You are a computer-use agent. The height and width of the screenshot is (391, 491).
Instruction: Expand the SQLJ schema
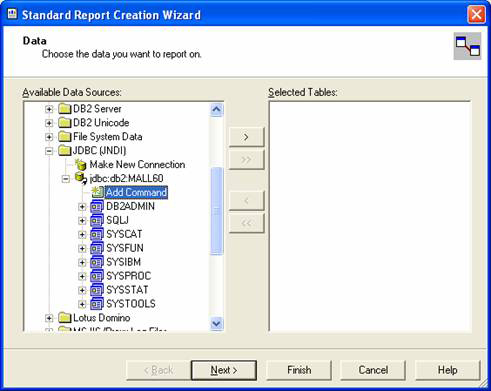pyautogui.click(x=82, y=221)
